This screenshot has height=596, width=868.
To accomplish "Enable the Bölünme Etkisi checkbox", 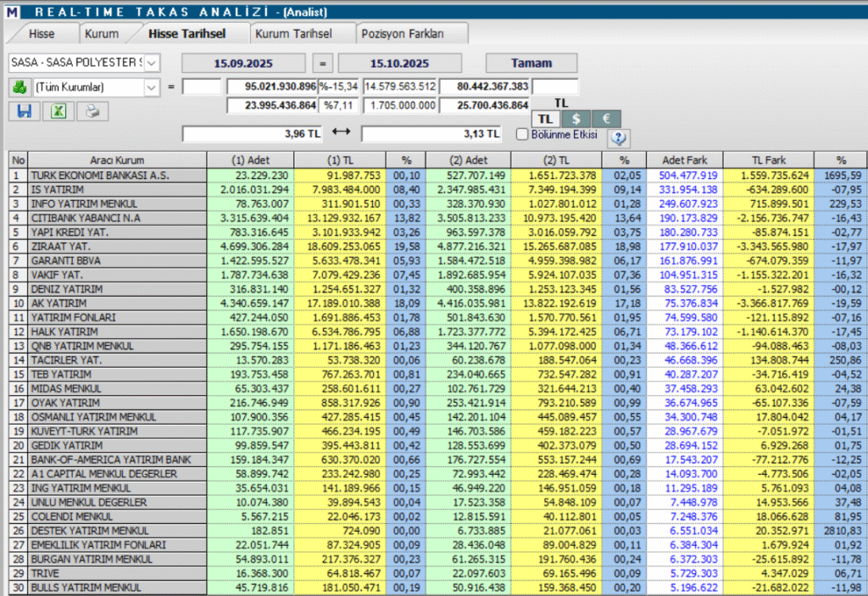I will pos(522,134).
